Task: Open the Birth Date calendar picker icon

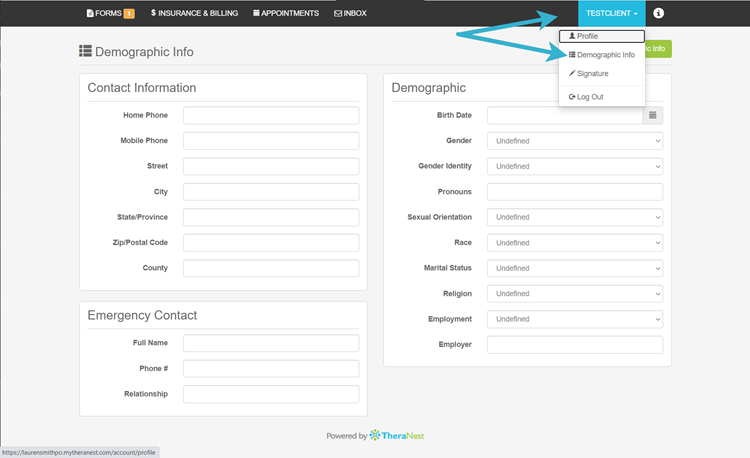Action: coord(652,116)
